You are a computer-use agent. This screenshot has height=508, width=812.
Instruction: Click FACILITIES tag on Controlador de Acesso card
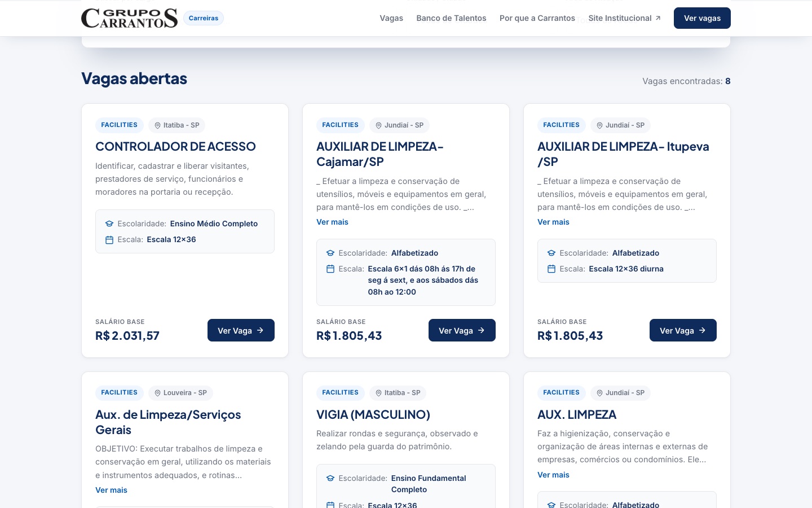tap(119, 125)
